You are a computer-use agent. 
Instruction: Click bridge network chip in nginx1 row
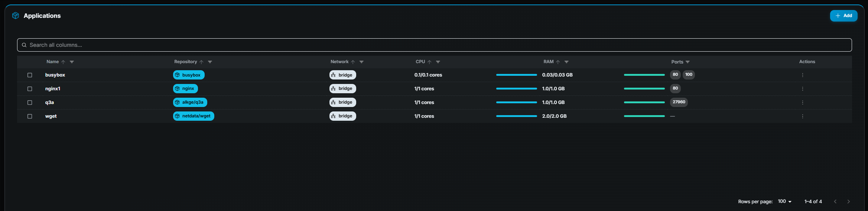click(x=342, y=88)
